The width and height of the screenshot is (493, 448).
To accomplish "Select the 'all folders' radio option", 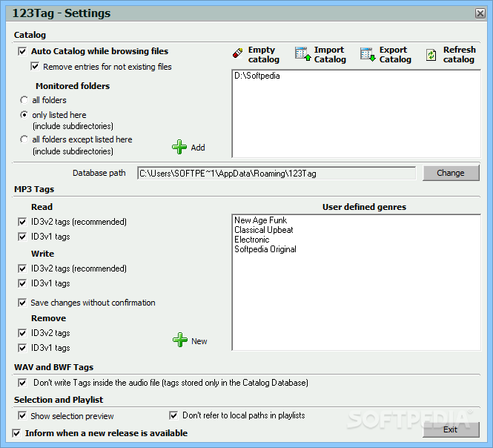I will (24, 100).
